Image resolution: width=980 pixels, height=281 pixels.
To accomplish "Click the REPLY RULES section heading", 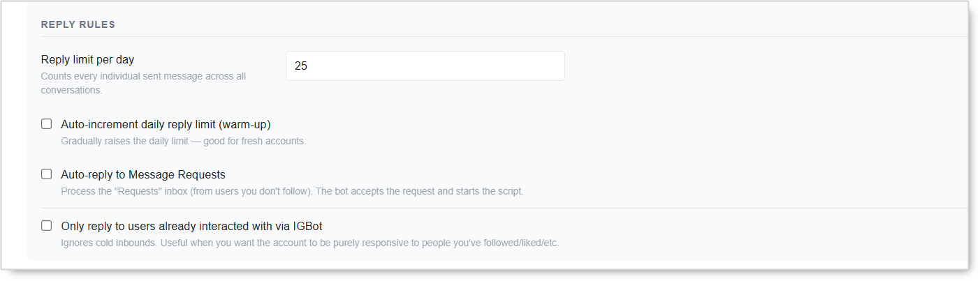I will [x=78, y=24].
